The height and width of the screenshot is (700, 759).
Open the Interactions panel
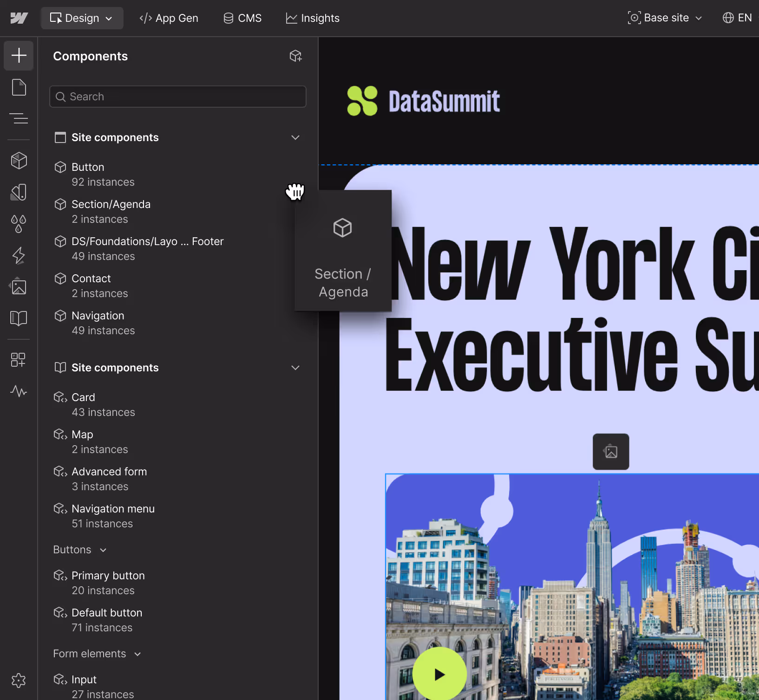(19, 255)
